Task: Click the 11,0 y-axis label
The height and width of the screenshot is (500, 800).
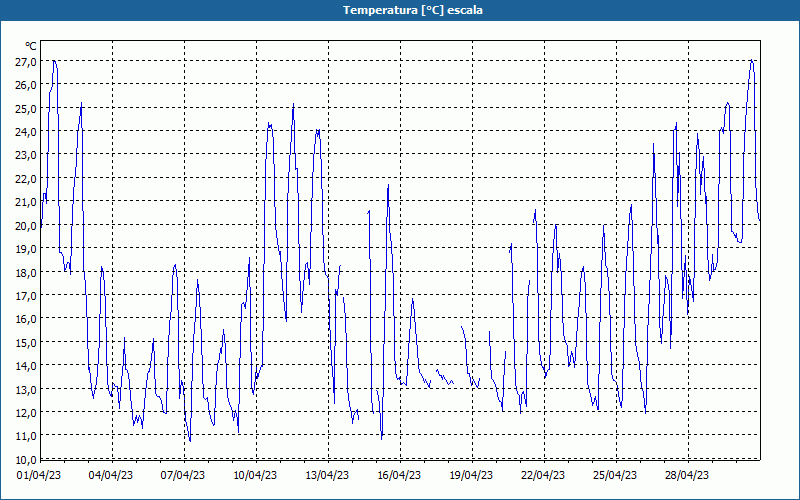Action: [x=27, y=436]
